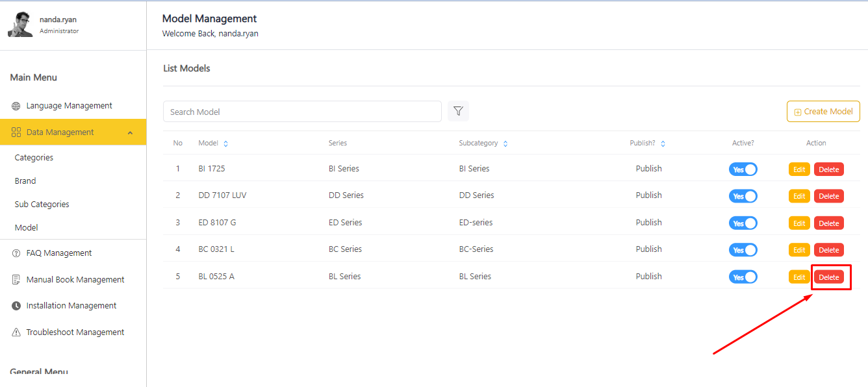Sort by Subcategory column arrows
868x387 pixels.
(505, 144)
